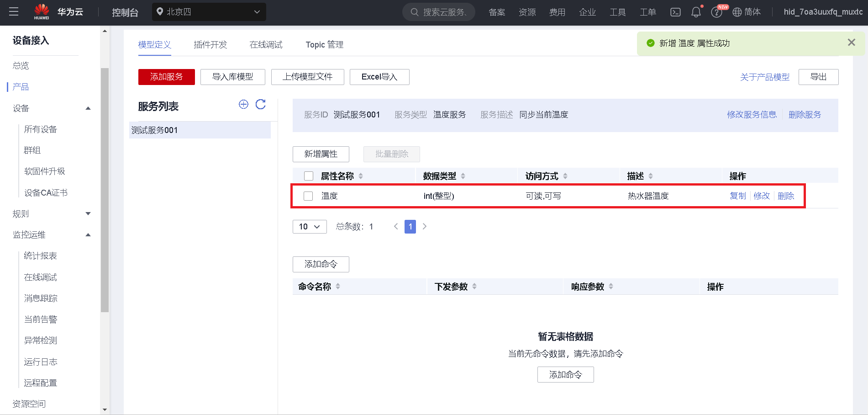The image size is (868, 415).
Task: Open 统计报表 in the sidebar
Action: pyautogui.click(x=41, y=256)
